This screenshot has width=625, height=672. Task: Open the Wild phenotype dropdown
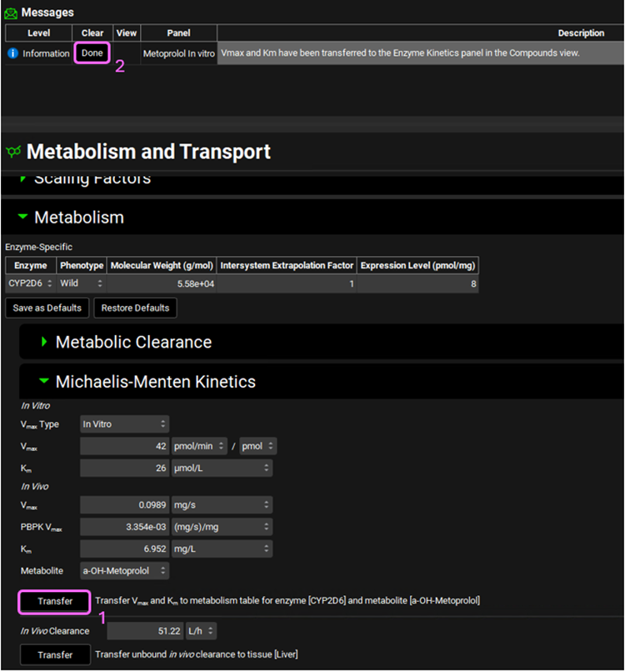click(x=82, y=283)
